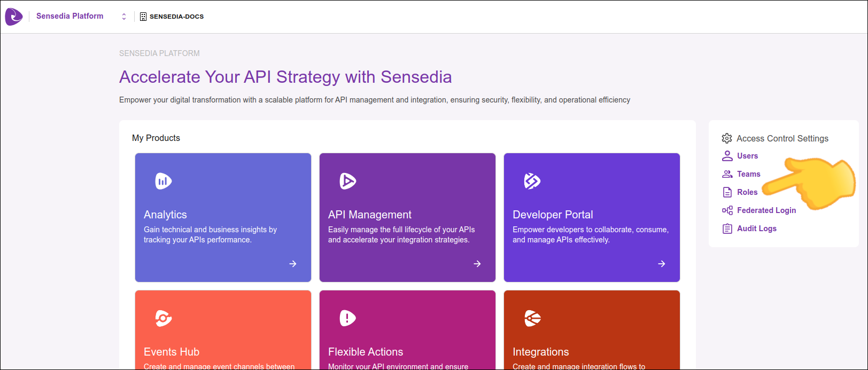The height and width of the screenshot is (370, 868).
Task: Open Federated Login settings
Action: pyautogui.click(x=766, y=210)
